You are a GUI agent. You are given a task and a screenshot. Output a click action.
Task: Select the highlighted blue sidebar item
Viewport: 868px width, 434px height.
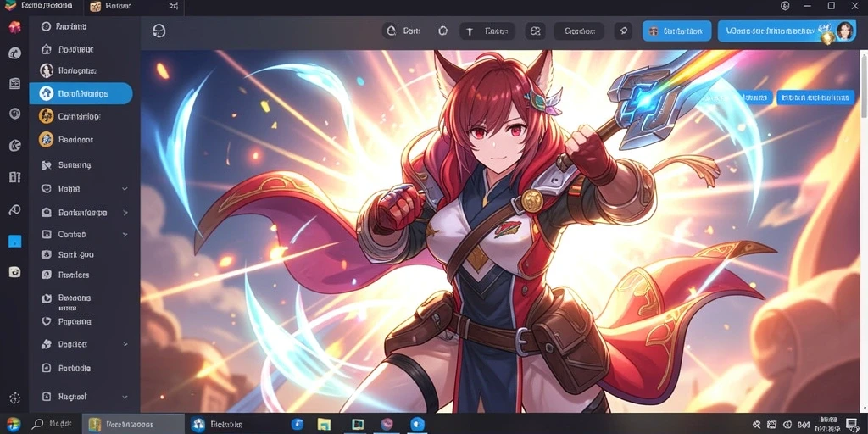81,93
